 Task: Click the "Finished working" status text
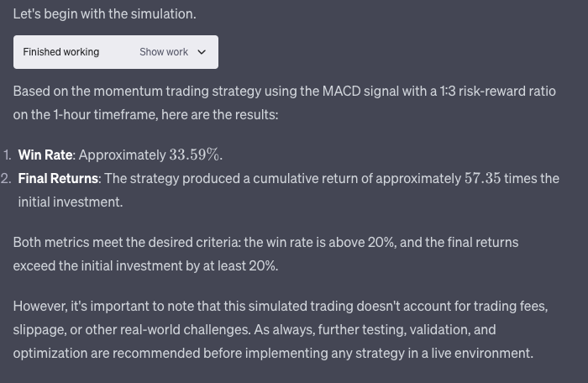click(60, 52)
